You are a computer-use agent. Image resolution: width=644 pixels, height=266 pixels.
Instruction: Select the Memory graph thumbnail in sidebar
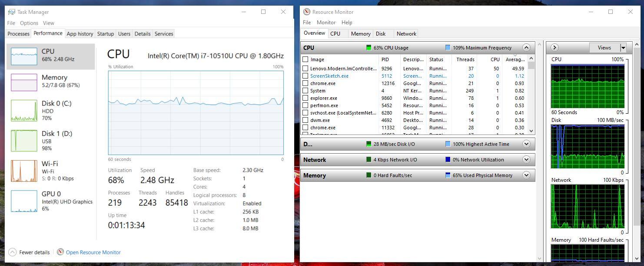click(x=24, y=82)
